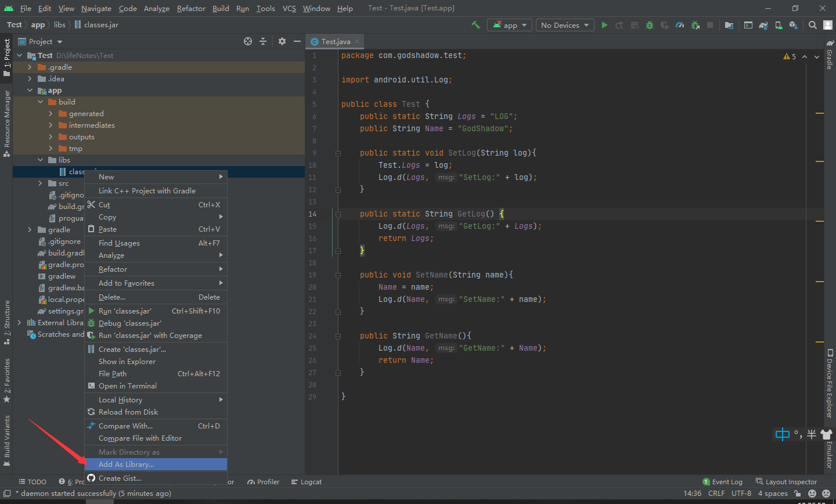The width and height of the screenshot is (836, 504).
Task: Open the Build Variants side tab
Action: coord(7,441)
